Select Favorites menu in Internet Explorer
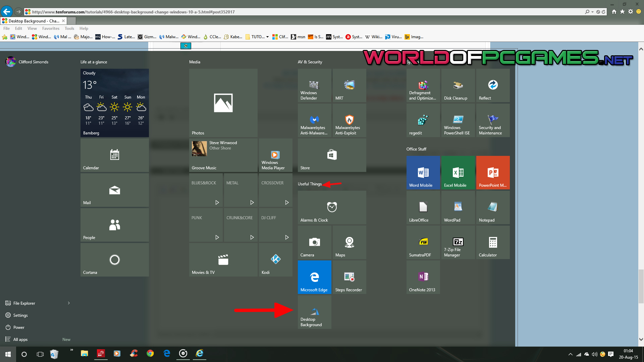Screen dimensions: 644x362 50,28
